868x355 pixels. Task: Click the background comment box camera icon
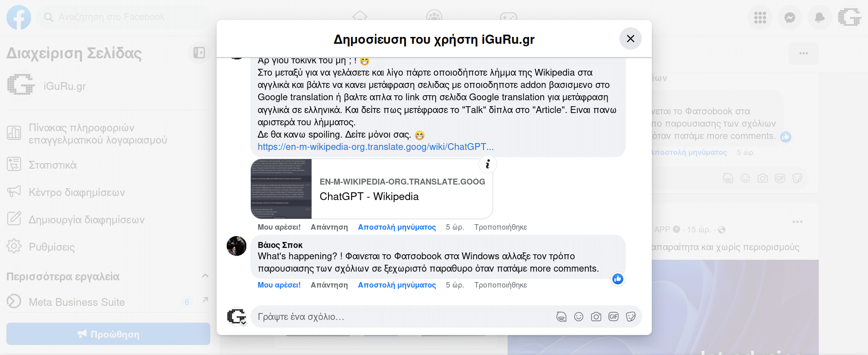763,178
